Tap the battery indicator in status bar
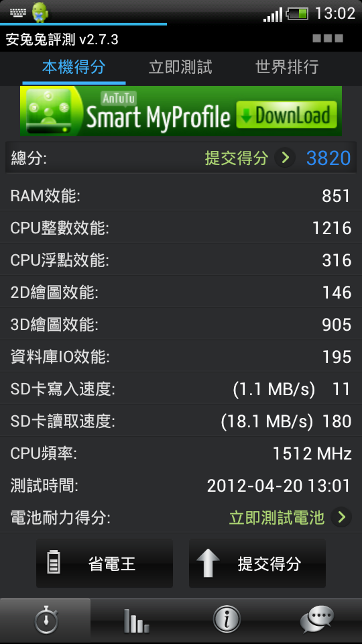This screenshot has height=644, width=362. [x=297, y=13]
